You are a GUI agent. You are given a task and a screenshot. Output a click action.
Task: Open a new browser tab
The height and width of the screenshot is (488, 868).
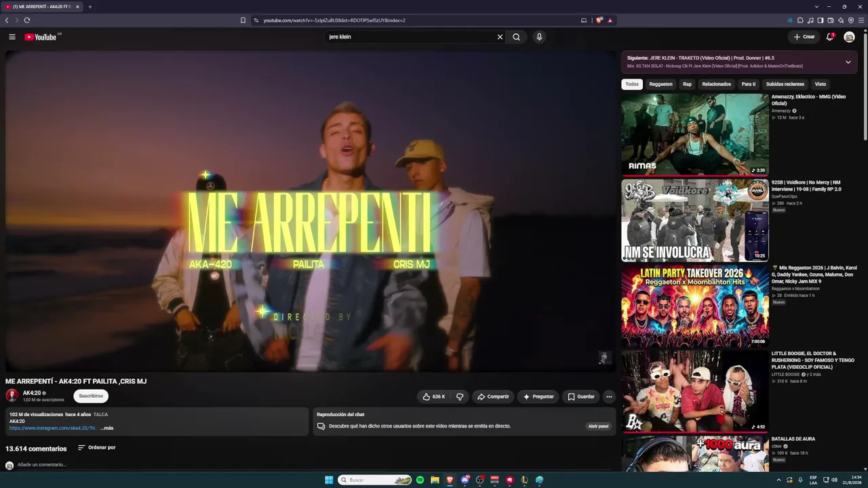pyautogui.click(x=90, y=7)
